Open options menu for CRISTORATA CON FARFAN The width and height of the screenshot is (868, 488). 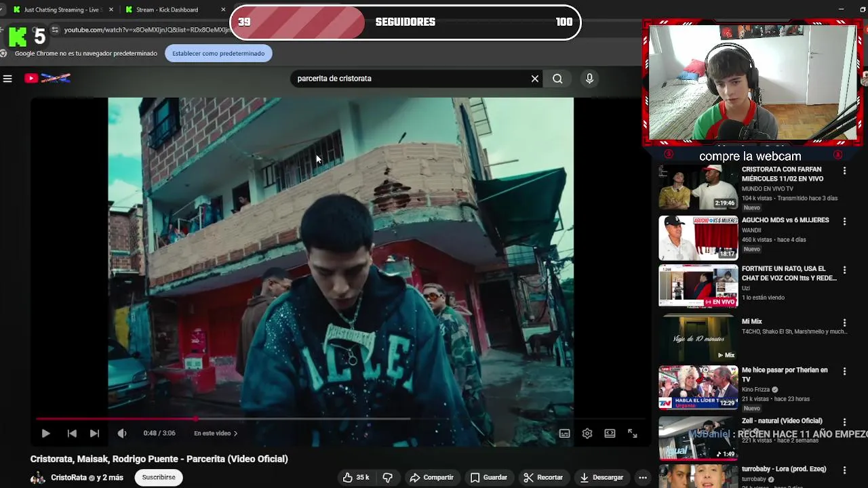[844, 171]
